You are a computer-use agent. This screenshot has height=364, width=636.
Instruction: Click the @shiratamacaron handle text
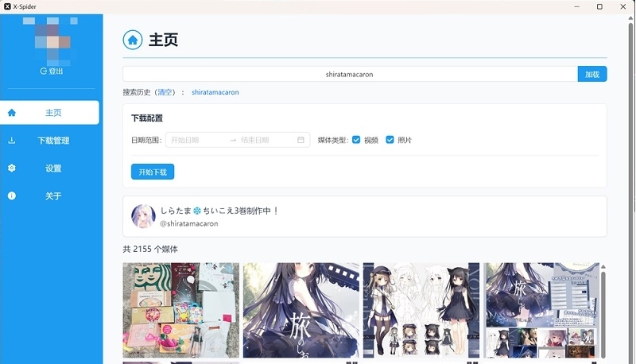coord(189,223)
